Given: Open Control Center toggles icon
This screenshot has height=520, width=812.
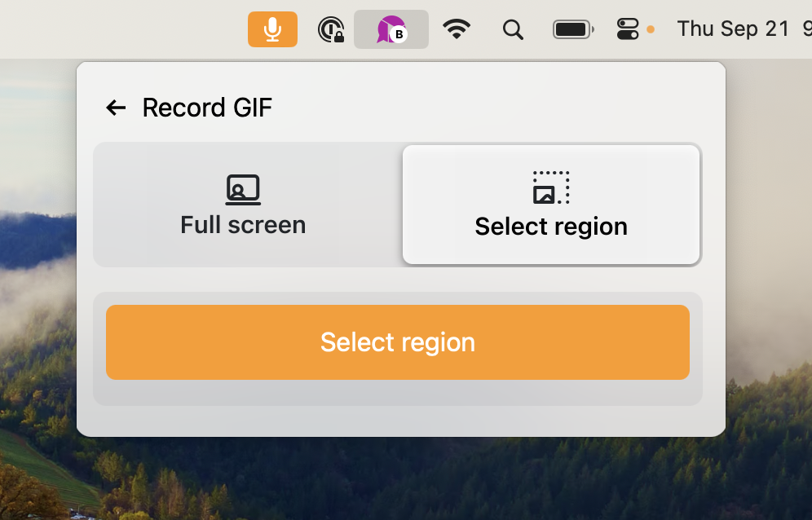Looking at the screenshot, I should click(627, 29).
